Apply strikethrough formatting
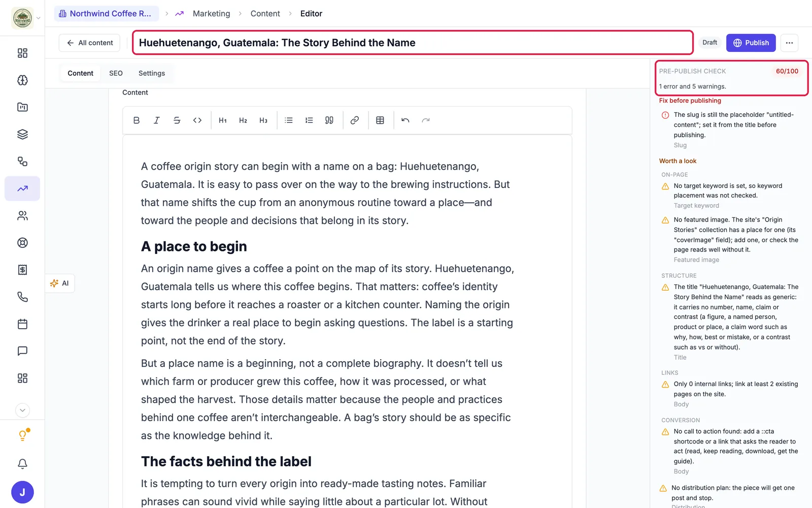Screen dimensions: 812x508 177,120
